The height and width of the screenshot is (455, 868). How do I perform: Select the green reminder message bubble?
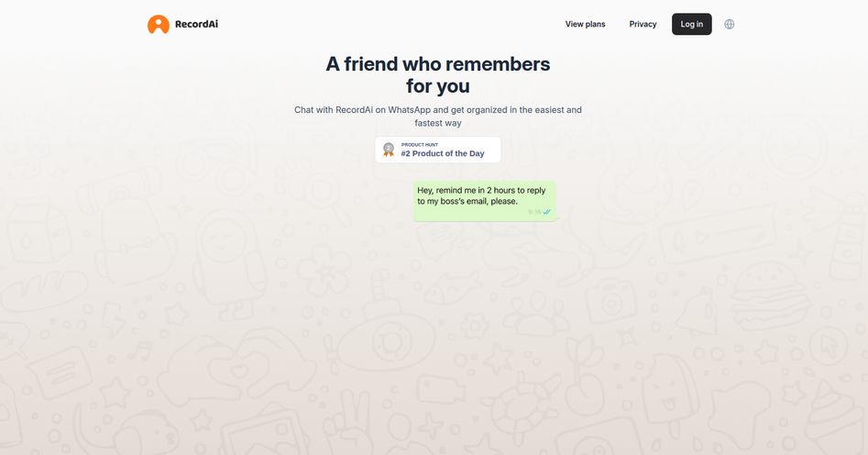pyautogui.click(x=484, y=201)
